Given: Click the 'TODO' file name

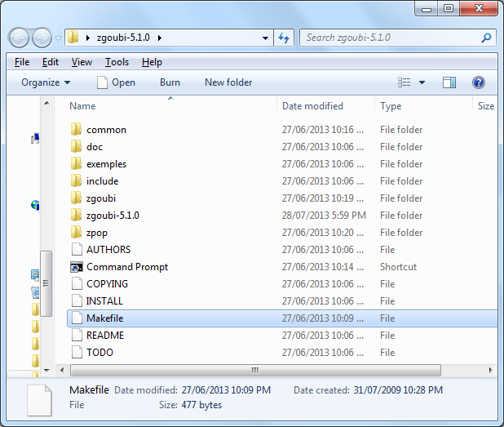Looking at the screenshot, I should point(99,353).
